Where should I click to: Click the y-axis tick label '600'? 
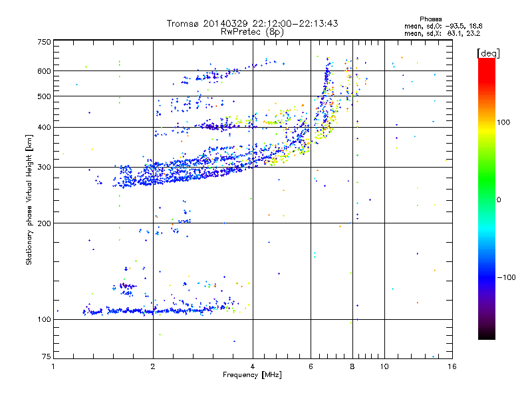45,71
